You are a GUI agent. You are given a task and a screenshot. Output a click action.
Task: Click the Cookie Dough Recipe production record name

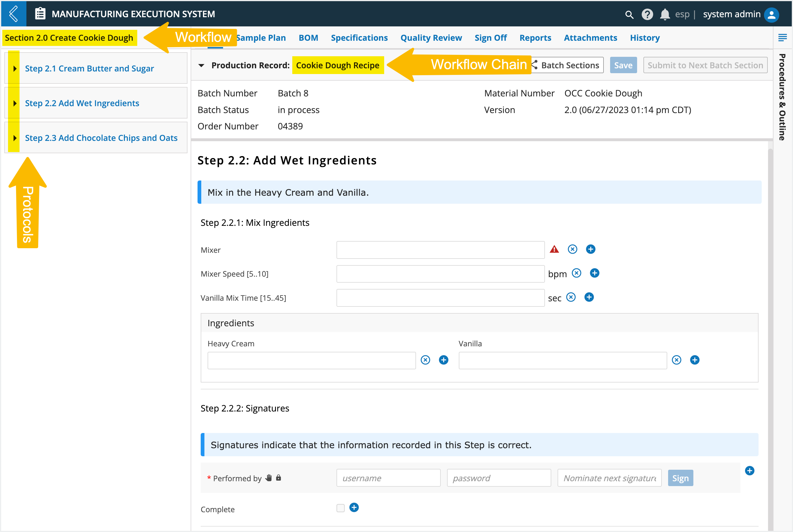pyautogui.click(x=337, y=65)
